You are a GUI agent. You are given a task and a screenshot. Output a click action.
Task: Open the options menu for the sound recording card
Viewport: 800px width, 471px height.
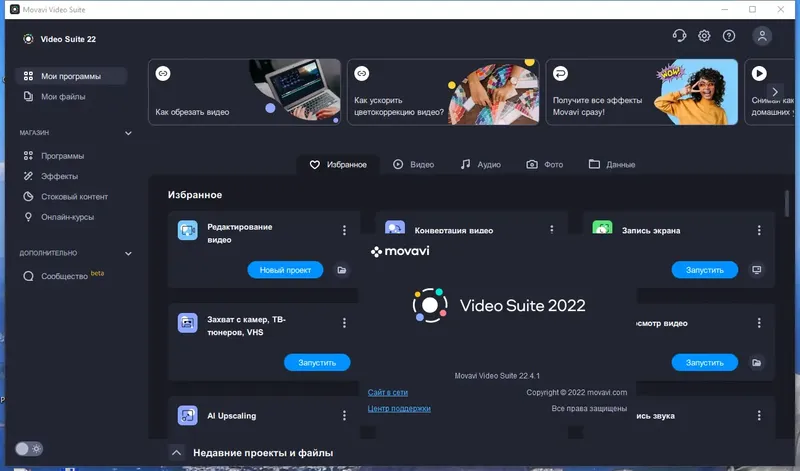[759, 415]
